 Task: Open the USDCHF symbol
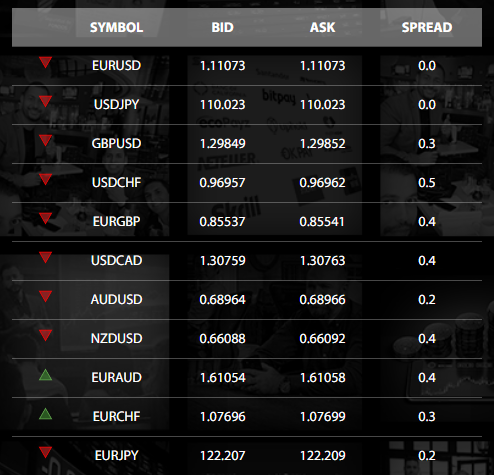point(116,183)
